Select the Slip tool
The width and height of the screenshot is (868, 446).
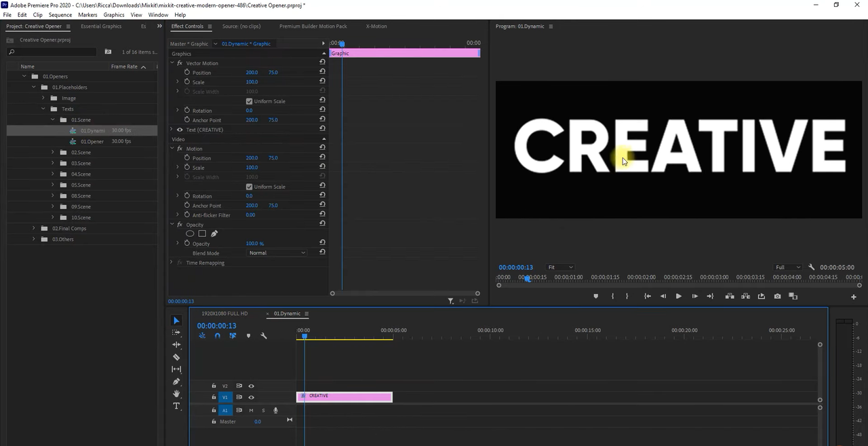tap(176, 369)
